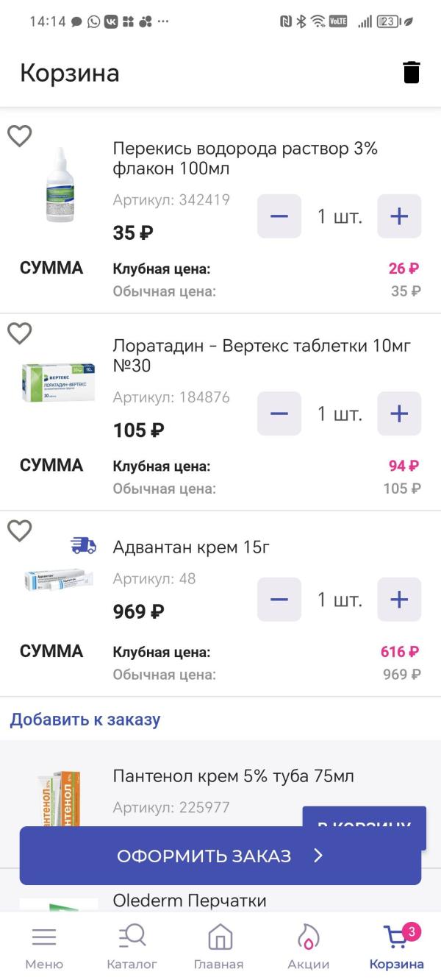Increase the Лоратадин quantity with the plus button
441x980 pixels.
point(399,413)
